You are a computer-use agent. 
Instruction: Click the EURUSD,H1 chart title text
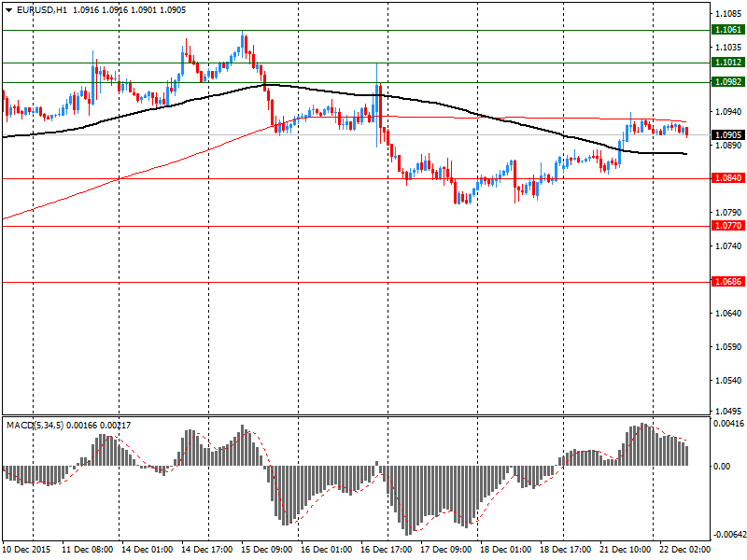pyautogui.click(x=42, y=10)
